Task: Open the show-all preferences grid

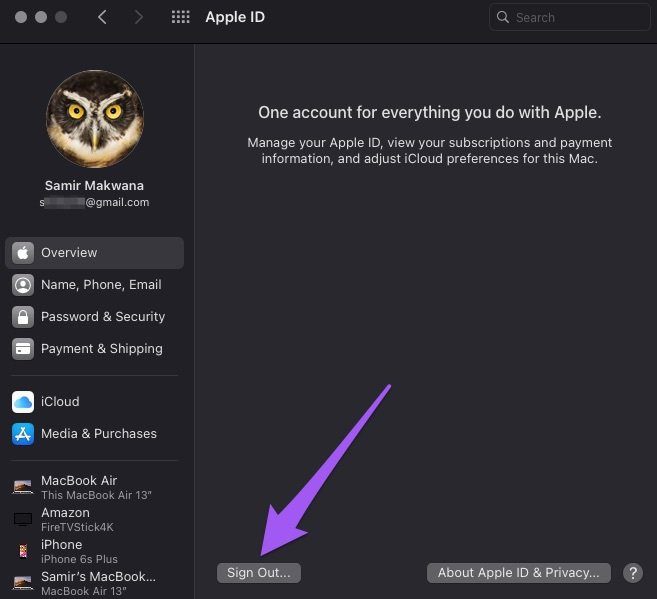Action: [181, 17]
